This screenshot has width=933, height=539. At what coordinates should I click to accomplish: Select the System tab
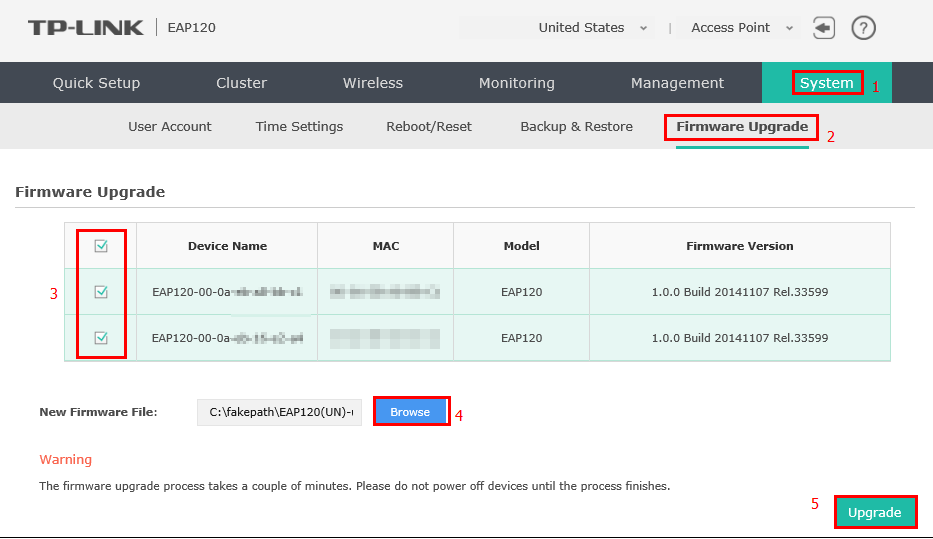click(x=826, y=83)
